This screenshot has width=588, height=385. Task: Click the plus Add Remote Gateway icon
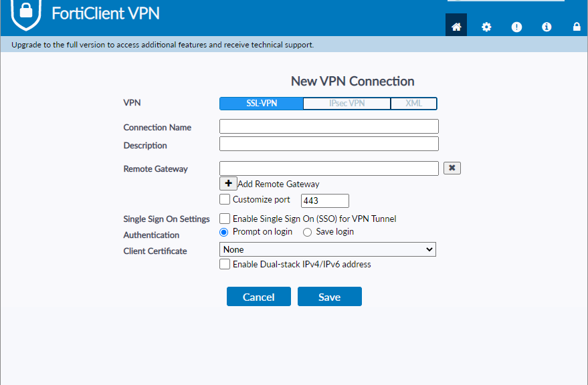228,184
